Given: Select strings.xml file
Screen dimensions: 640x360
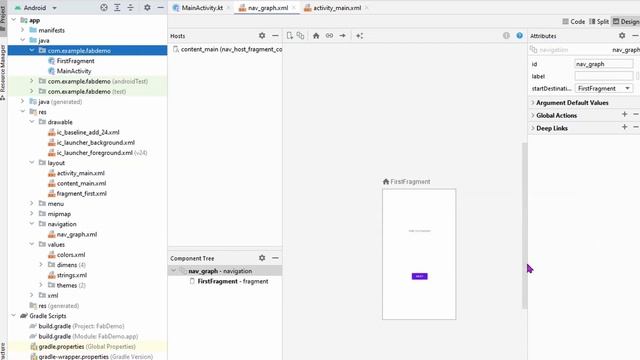Looking at the screenshot, I should pyautogui.click(x=72, y=275).
